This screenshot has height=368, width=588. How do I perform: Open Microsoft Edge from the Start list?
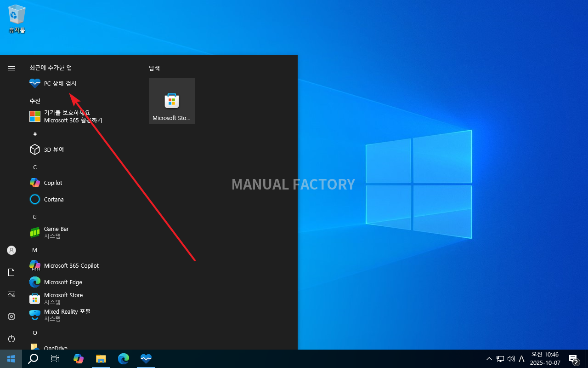[x=63, y=282]
